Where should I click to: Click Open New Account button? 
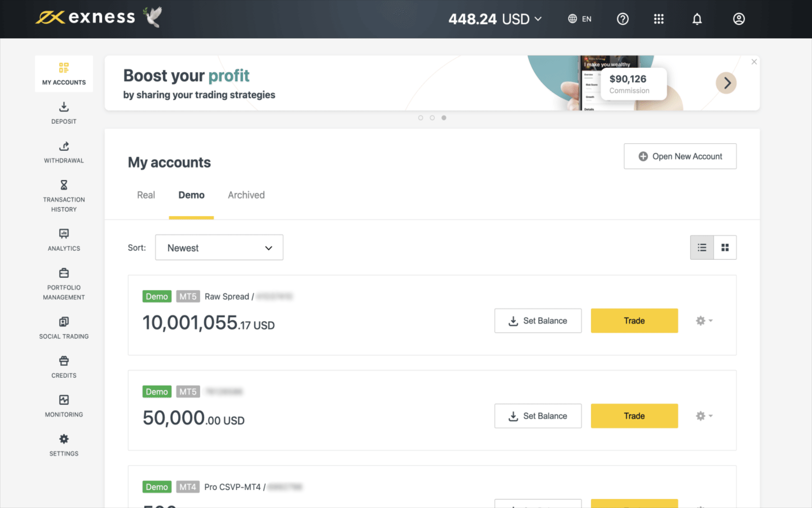click(x=680, y=156)
